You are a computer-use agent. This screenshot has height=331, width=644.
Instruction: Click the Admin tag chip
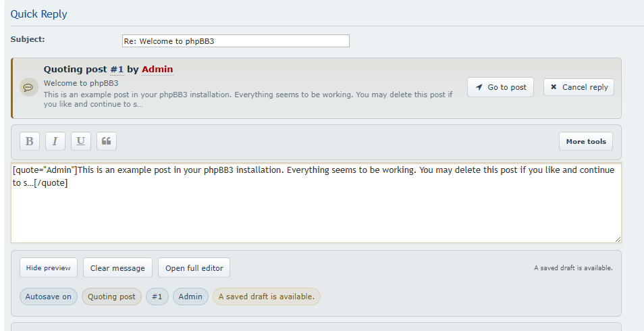(190, 297)
